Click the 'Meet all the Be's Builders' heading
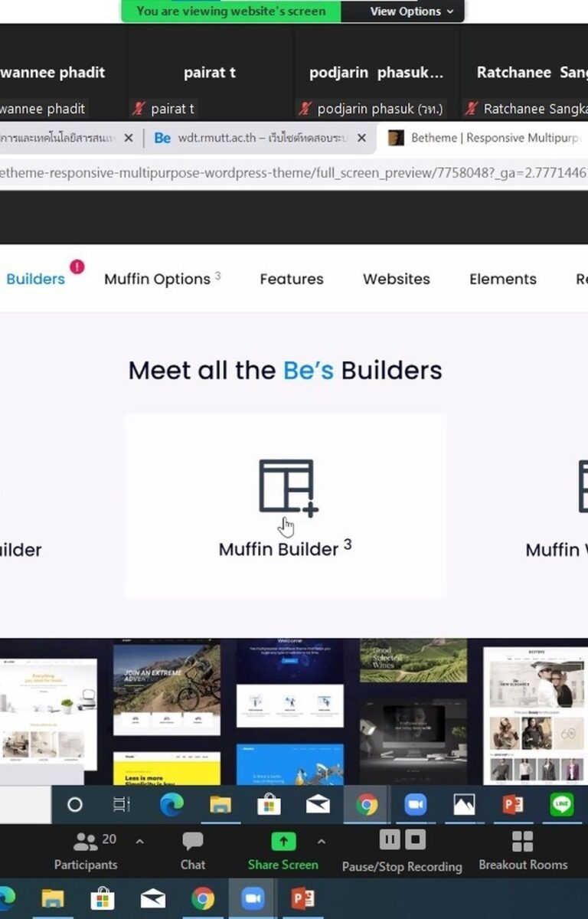The height and width of the screenshot is (919, 588). click(285, 371)
